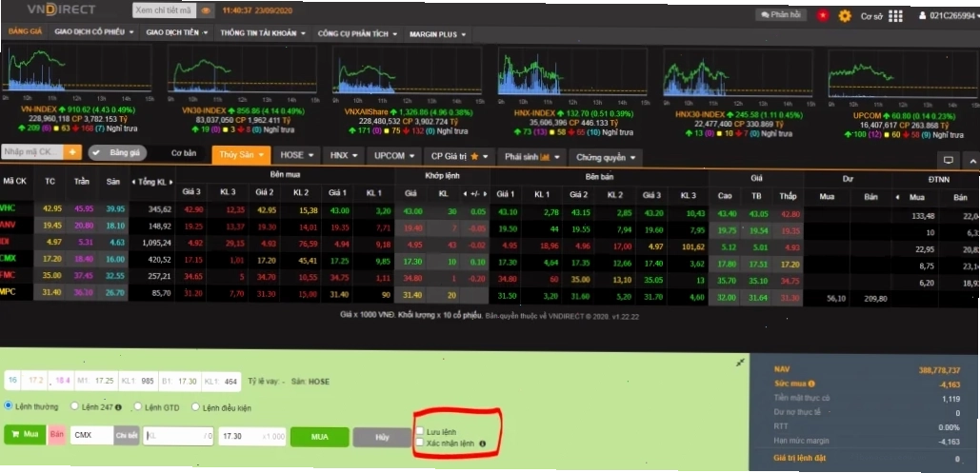Click the monitor display icon above the price table
The width and height of the screenshot is (980, 473).
[x=949, y=161]
